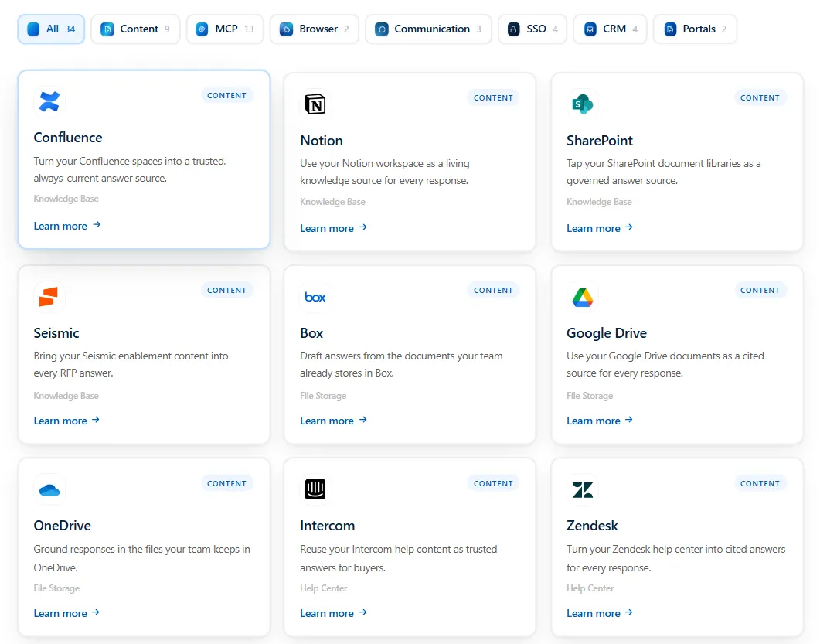
Task: Click File Storage label under Box
Action: click(323, 396)
